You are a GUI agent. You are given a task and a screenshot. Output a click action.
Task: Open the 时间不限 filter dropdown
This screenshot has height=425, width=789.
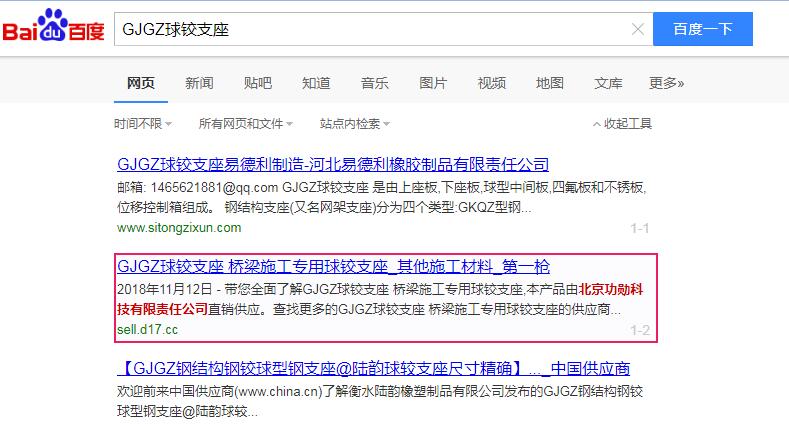[x=142, y=124]
